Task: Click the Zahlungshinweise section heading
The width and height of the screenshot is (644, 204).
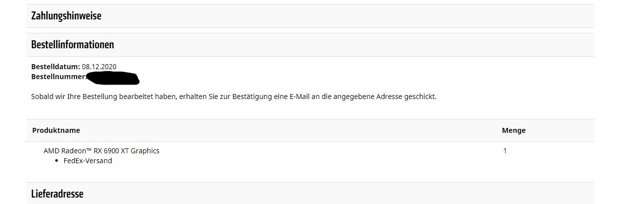Action: click(66, 16)
